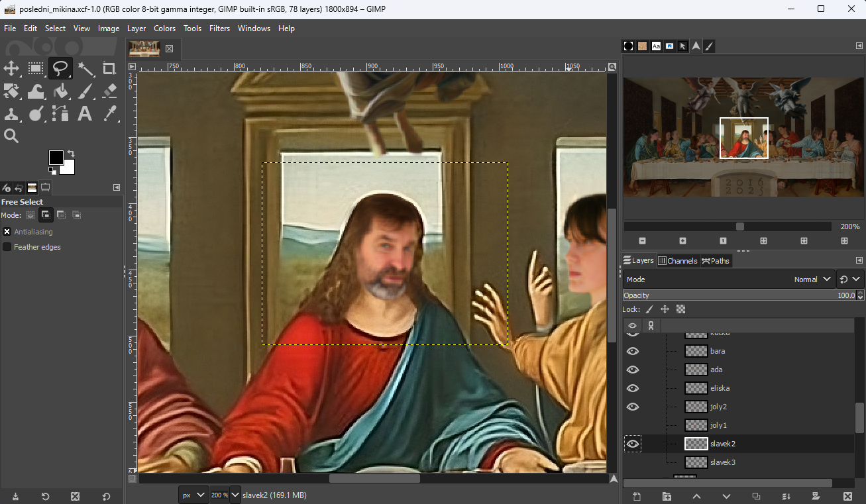The image size is (866, 504).
Task: Select the Unified Transform tool
Action: pos(12,91)
